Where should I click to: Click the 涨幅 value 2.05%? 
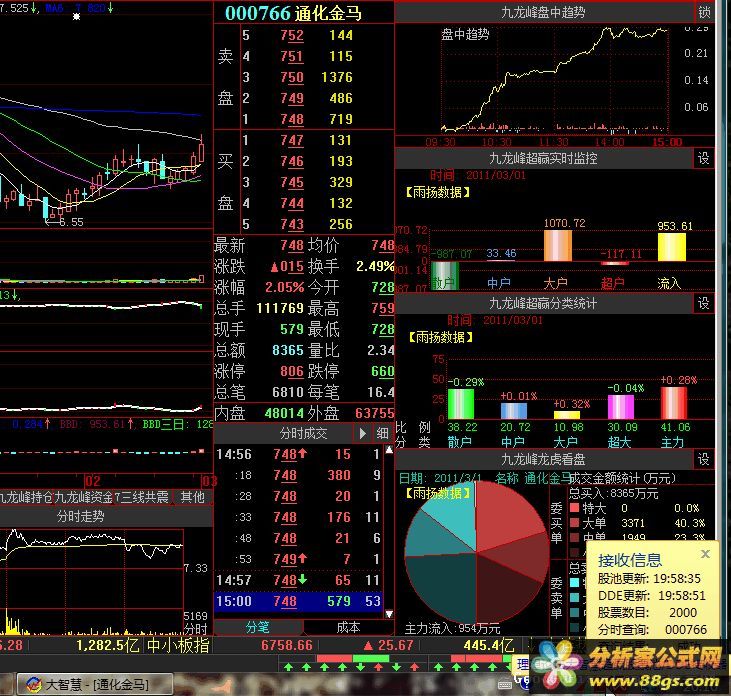pyautogui.click(x=284, y=287)
